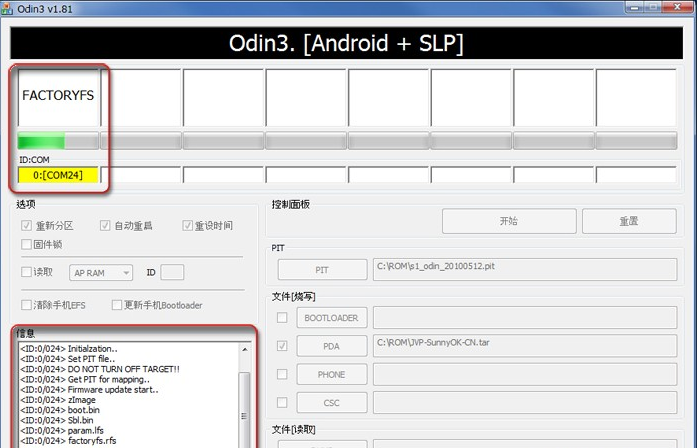Untick the checkbox beside the PDA button
Screen dimensions: 698x448
pyautogui.click(x=282, y=346)
